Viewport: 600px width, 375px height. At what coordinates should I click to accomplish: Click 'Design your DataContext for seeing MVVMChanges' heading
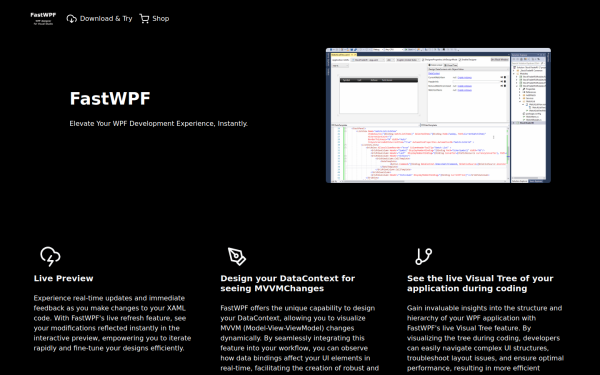(288, 284)
